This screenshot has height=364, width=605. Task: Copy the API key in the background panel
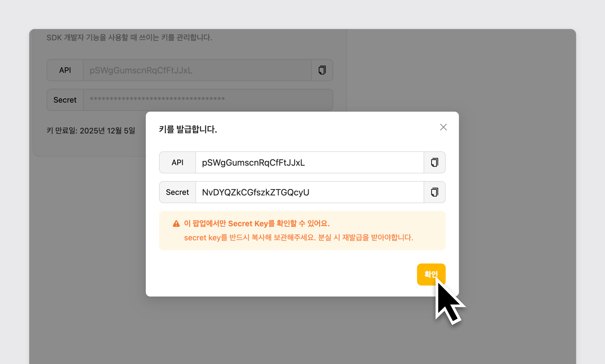322,70
